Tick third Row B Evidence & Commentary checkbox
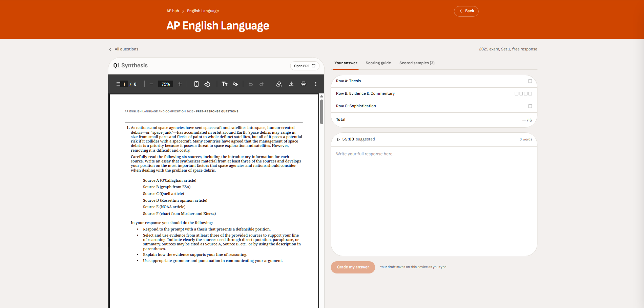 coord(526,94)
